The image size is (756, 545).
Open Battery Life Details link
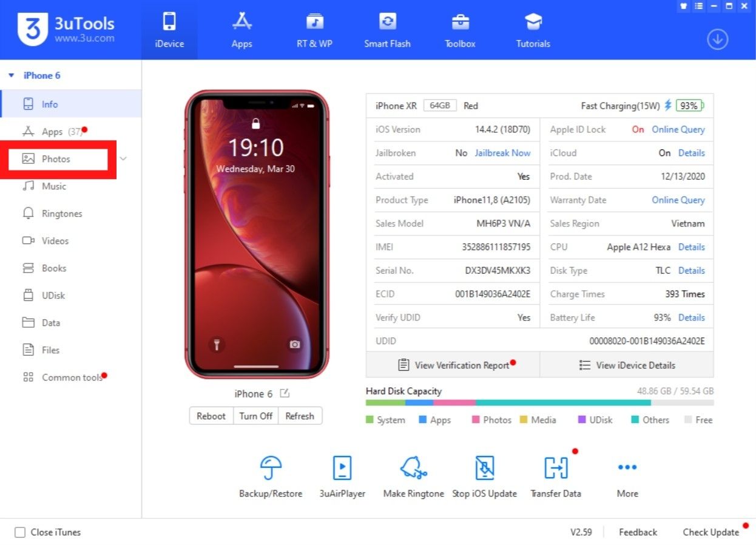(x=692, y=317)
